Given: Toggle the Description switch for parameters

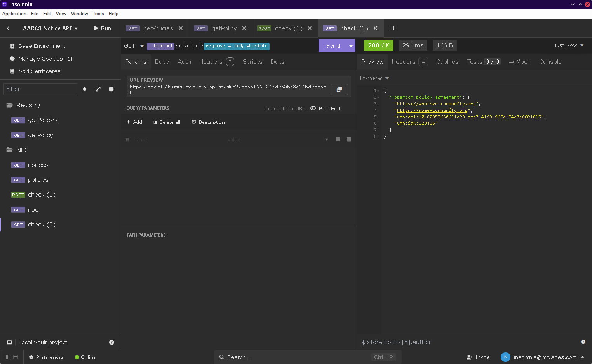Looking at the screenshot, I should point(194,122).
